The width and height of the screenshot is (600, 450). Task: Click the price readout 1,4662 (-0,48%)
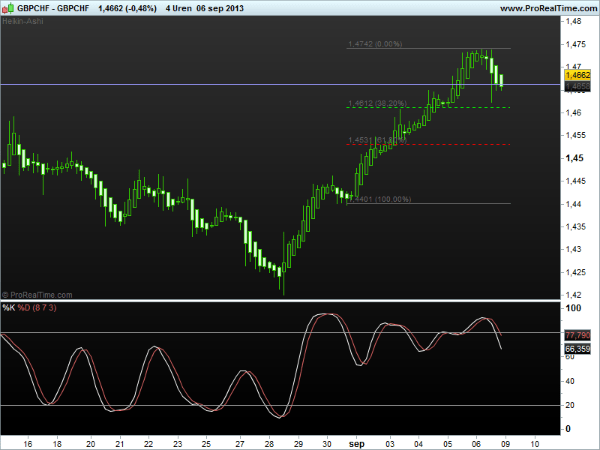coord(127,8)
